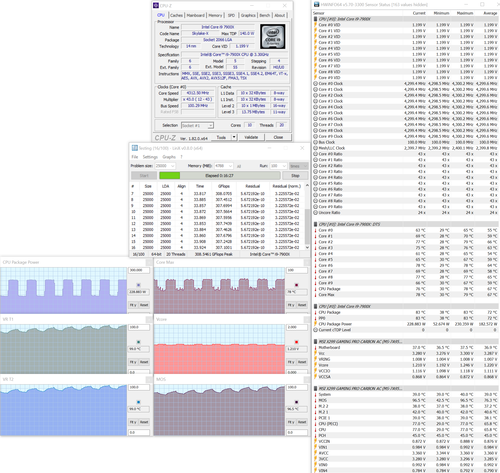Click Reset on the Core Max graph
The image size is (500, 473).
click(302, 305)
